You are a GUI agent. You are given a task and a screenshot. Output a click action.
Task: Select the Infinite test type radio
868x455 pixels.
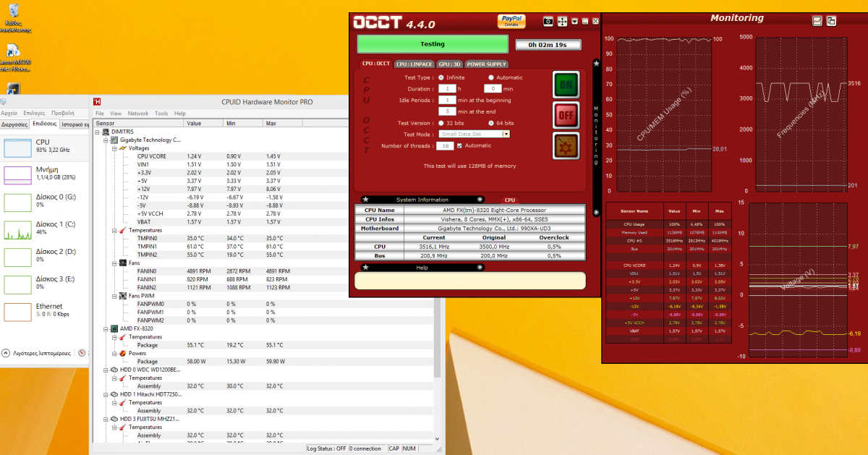441,77
